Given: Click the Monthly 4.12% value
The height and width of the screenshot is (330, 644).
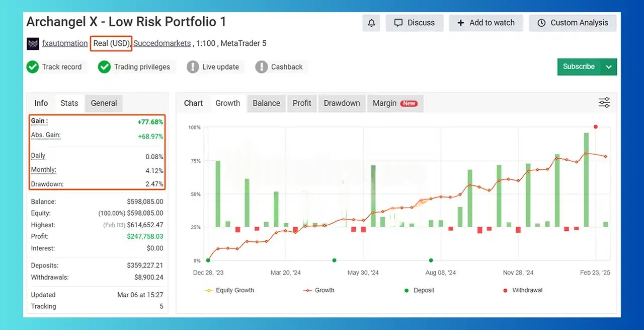Looking at the screenshot, I should (154, 171).
